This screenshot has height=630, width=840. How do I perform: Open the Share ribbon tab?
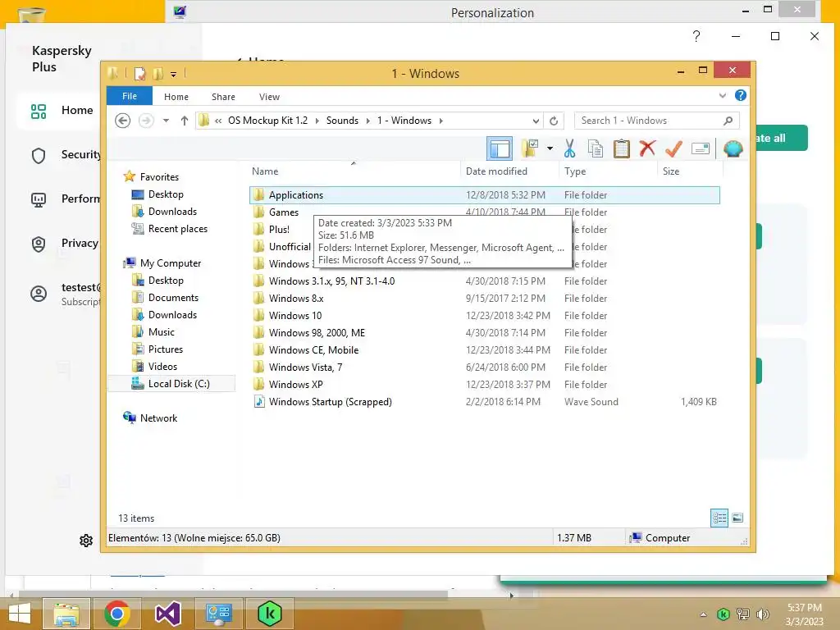coord(223,97)
